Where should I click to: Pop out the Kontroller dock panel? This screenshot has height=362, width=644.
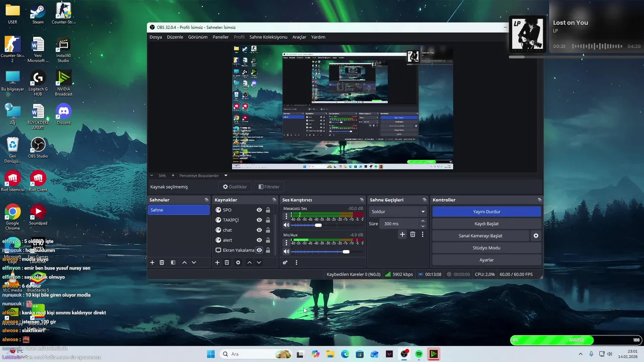pos(539,200)
